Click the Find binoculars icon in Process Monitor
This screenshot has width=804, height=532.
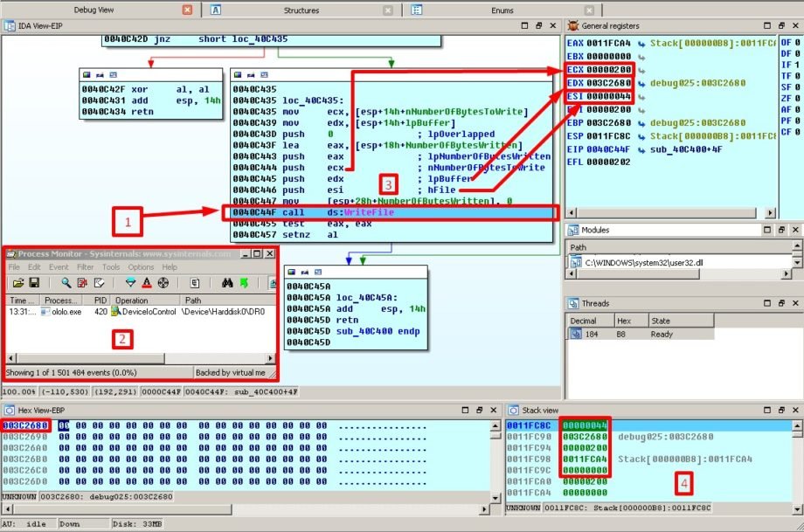(227, 283)
